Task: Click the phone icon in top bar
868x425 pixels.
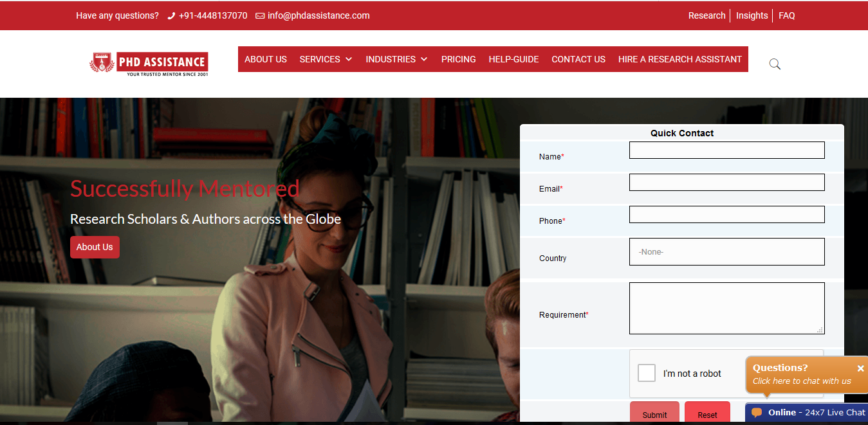Action: coord(171,16)
